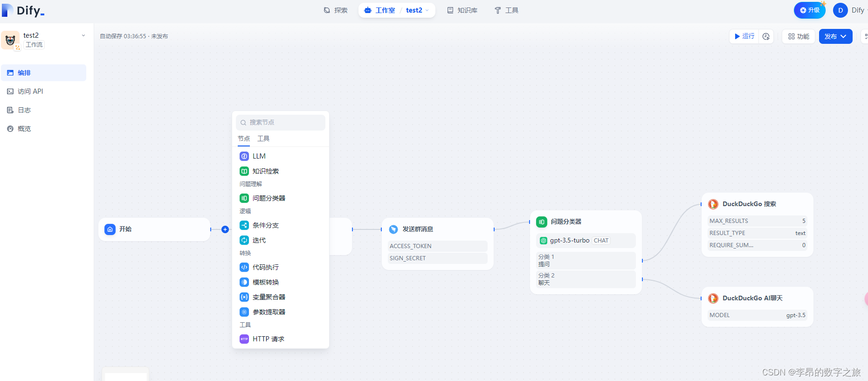
Task: Open the 工具 tools page in top navigation
Action: [x=506, y=10]
